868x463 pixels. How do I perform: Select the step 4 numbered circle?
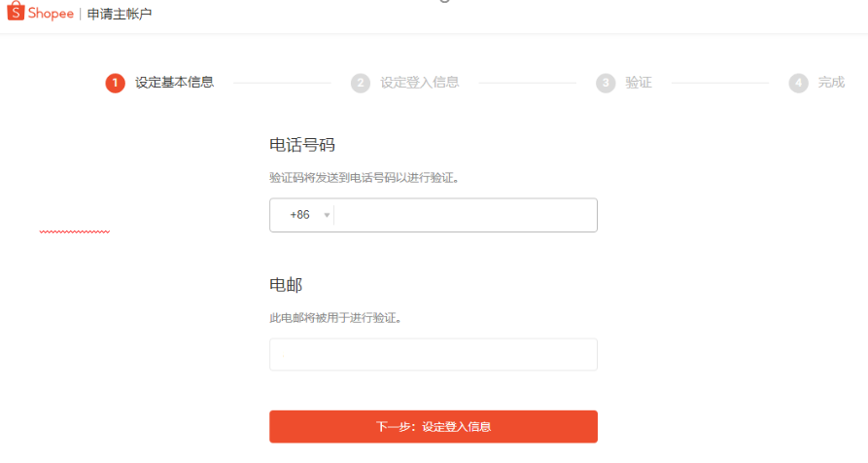click(x=798, y=83)
